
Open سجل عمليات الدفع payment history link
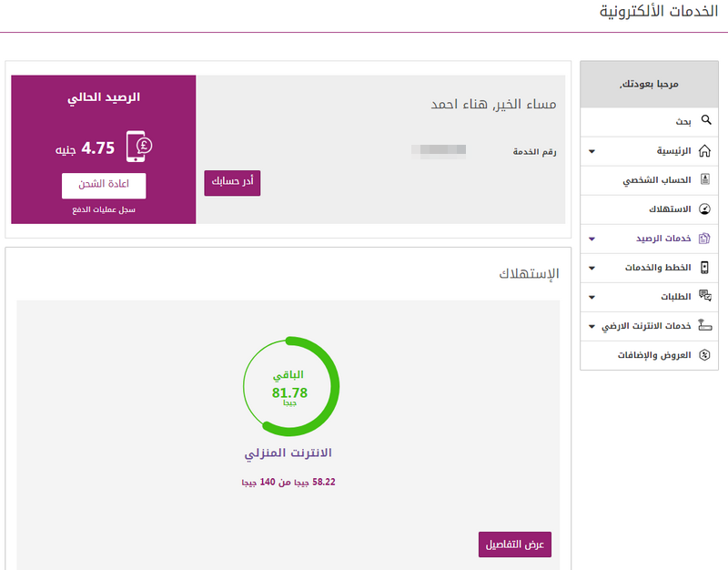pos(102,211)
